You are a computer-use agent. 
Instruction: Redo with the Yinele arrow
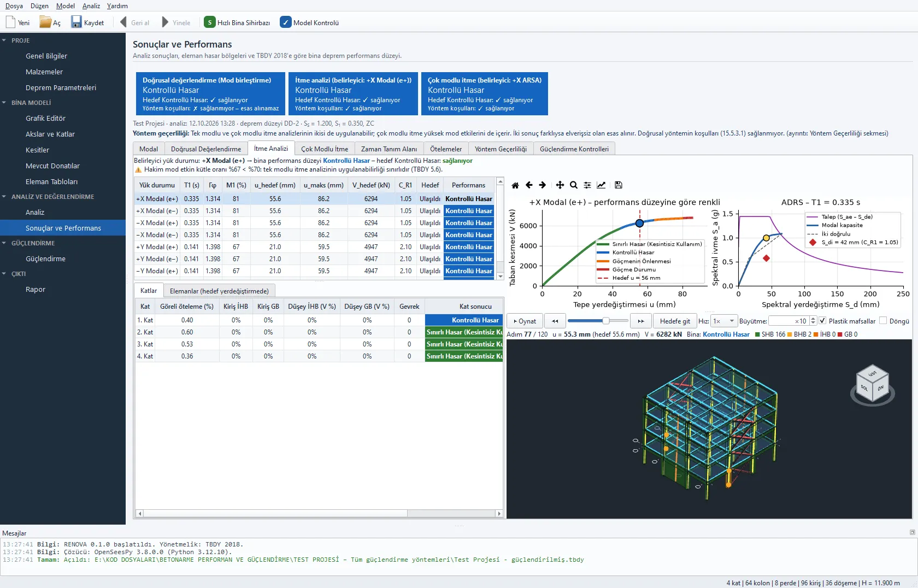(165, 22)
